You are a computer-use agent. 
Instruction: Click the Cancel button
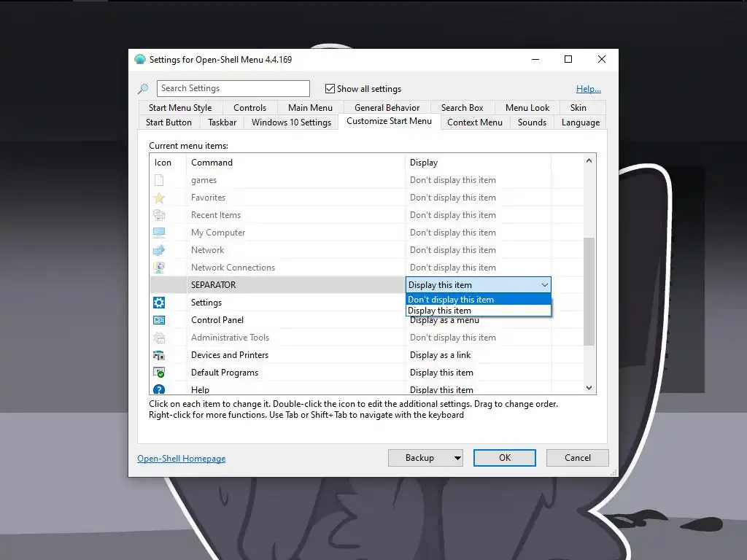[578, 458]
